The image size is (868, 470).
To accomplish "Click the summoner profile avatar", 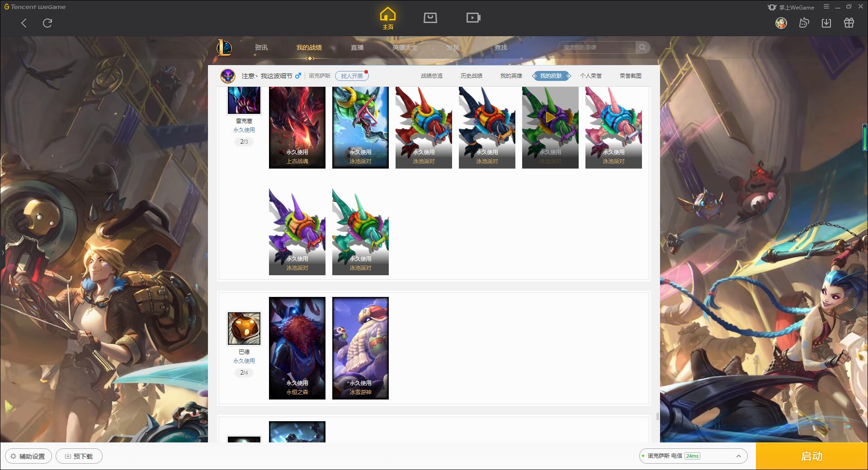I will pyautogui.click(x=228, y=75).
